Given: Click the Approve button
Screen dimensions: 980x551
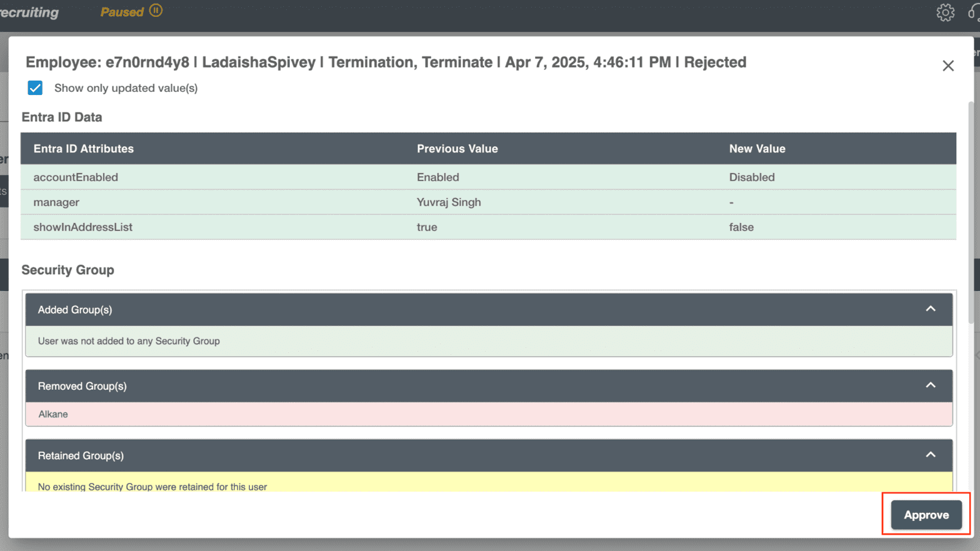Looking at the screenshot, I should pyautogui.click(x=926, y=515).
